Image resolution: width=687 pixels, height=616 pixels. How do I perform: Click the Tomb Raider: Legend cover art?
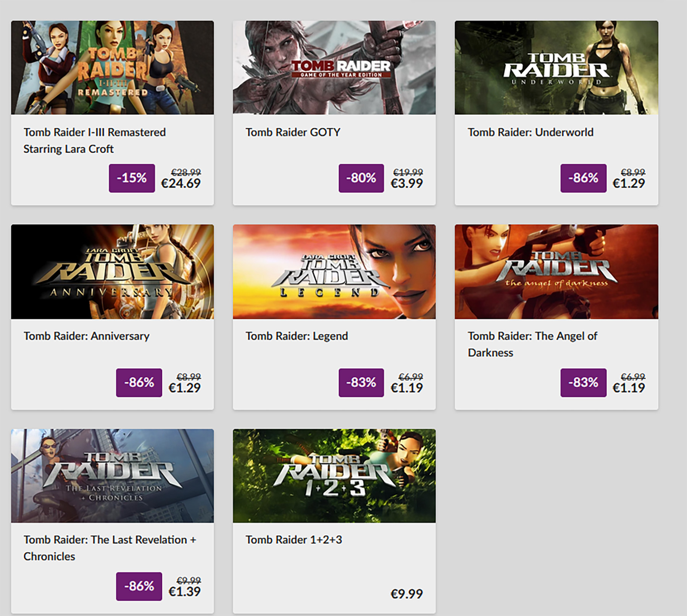click(x=334, y=272)
